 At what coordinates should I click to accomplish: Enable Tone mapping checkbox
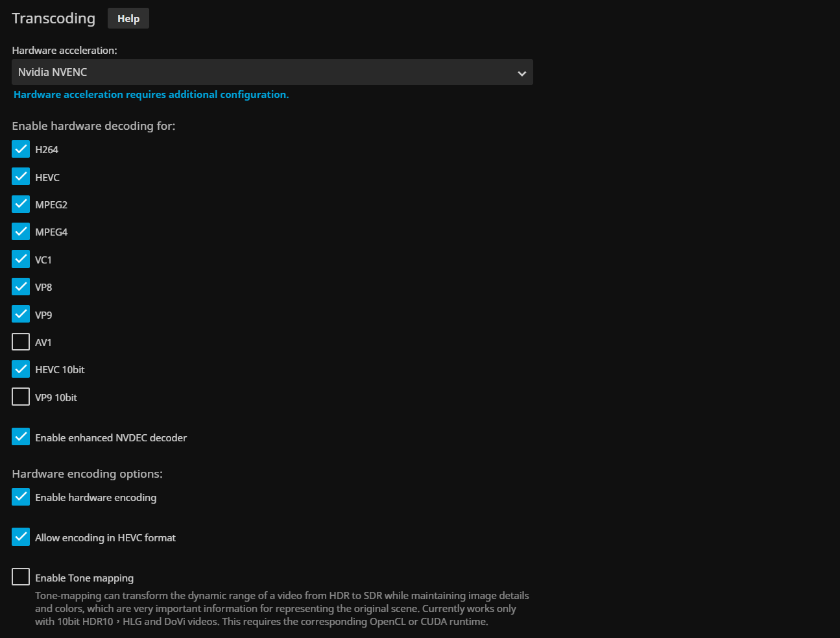pos(21,577)
